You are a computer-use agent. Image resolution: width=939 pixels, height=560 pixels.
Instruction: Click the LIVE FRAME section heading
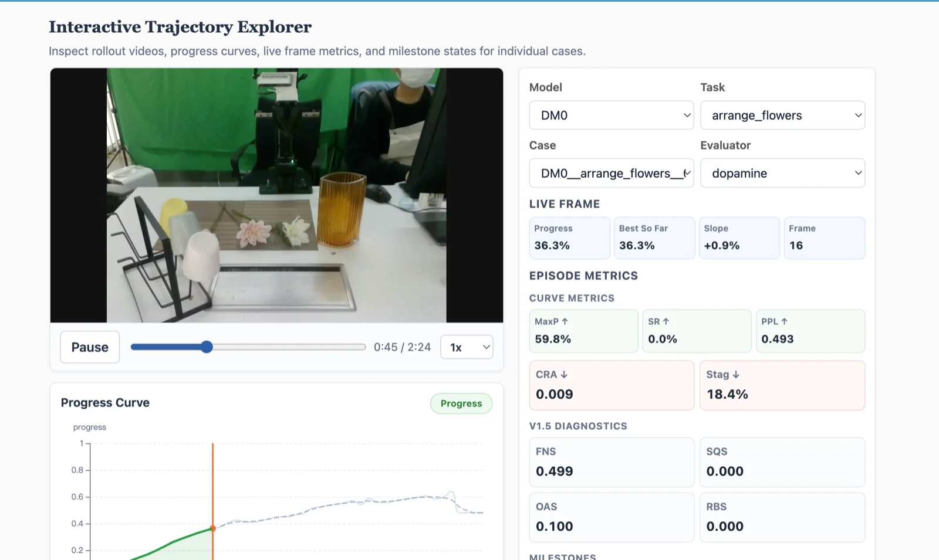click(x=565, y=204)
